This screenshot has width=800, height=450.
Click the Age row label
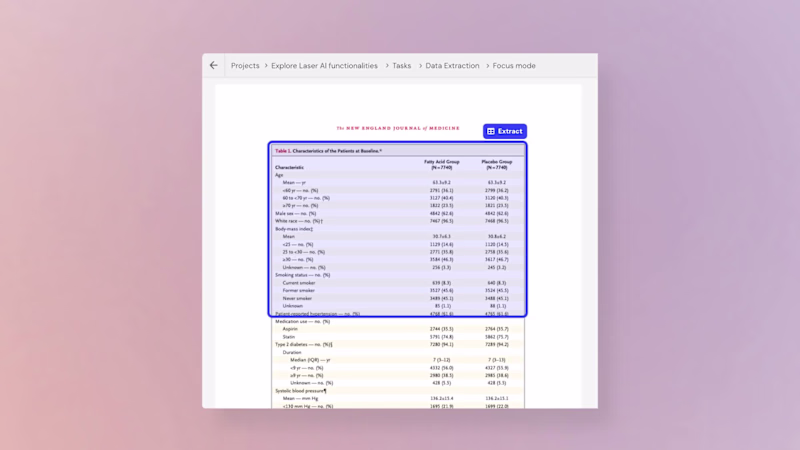279,175
